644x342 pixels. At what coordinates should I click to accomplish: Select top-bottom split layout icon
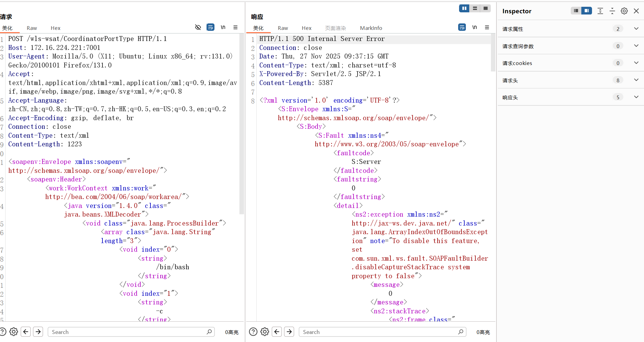tap(475, 8)
